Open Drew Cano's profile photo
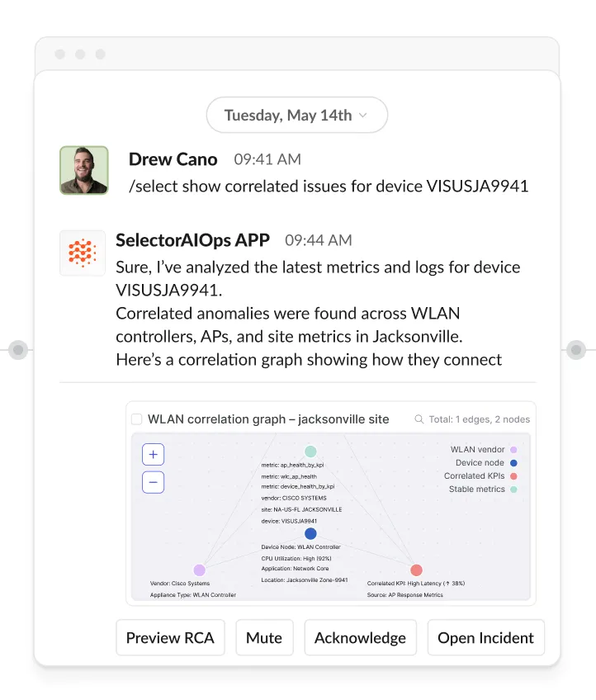The height and width of the screenshot is (700, 596). [x=83, y=170]
